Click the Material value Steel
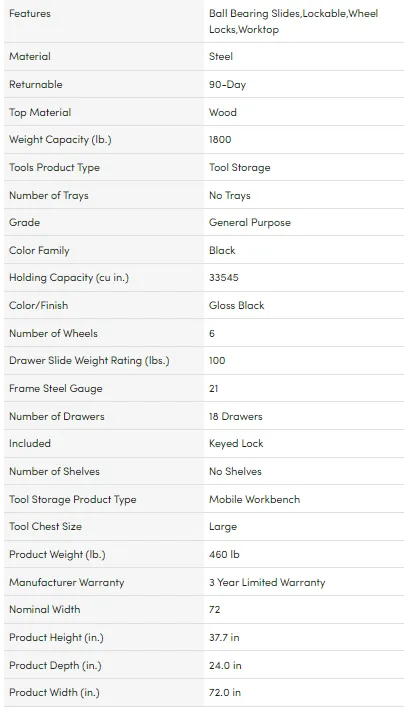 [221, 57]
